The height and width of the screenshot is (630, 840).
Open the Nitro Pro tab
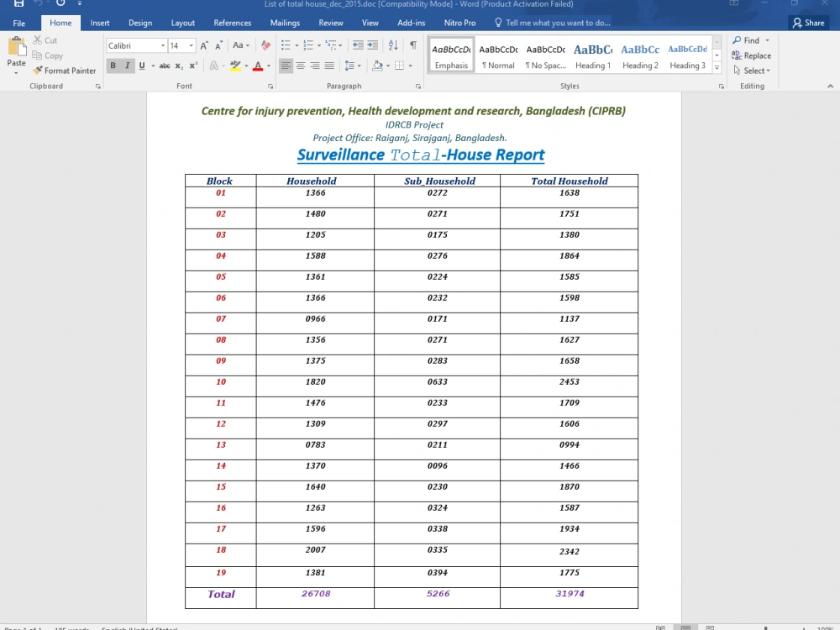pos(459,23)
